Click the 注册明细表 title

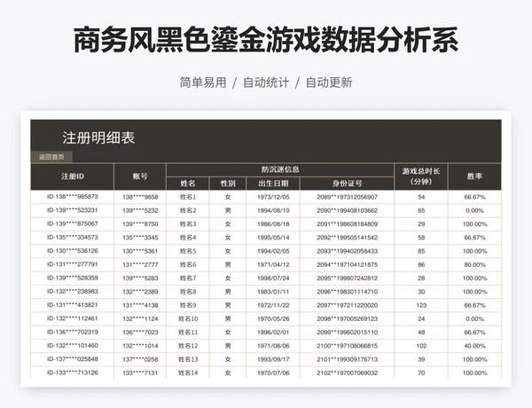point(98,137)
